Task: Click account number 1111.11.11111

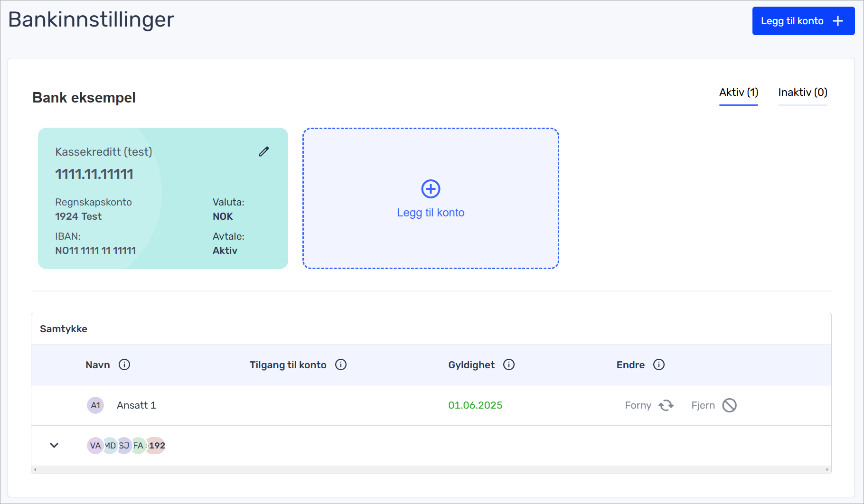Action: point(94,174)
